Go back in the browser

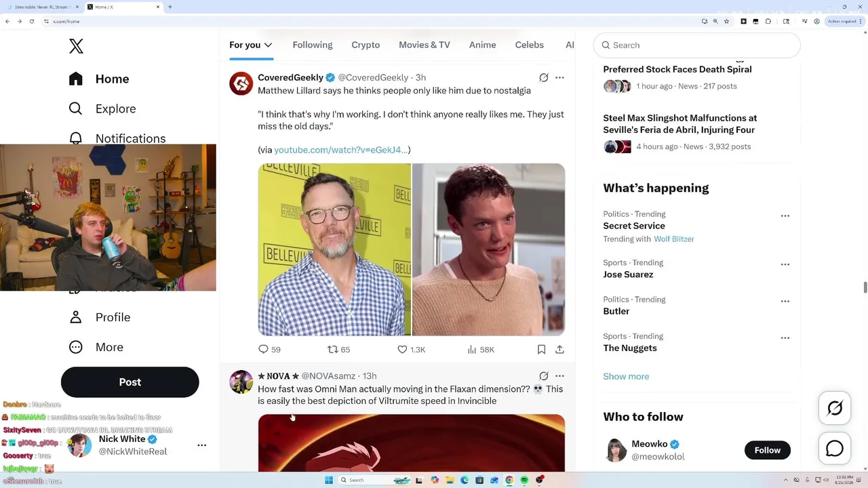click(x=7, y=21)
